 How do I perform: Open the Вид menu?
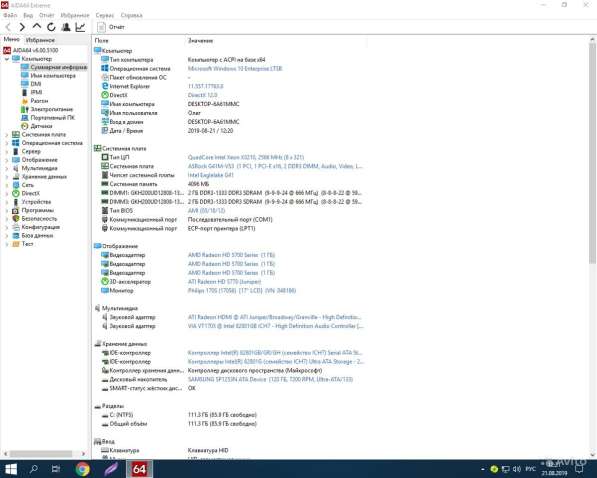coord(28,15)
